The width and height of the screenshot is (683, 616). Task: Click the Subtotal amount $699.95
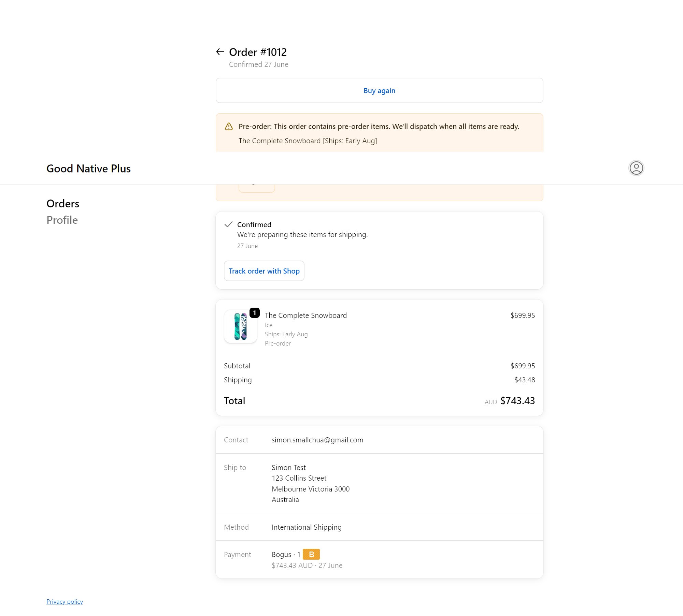coord(523,366)
